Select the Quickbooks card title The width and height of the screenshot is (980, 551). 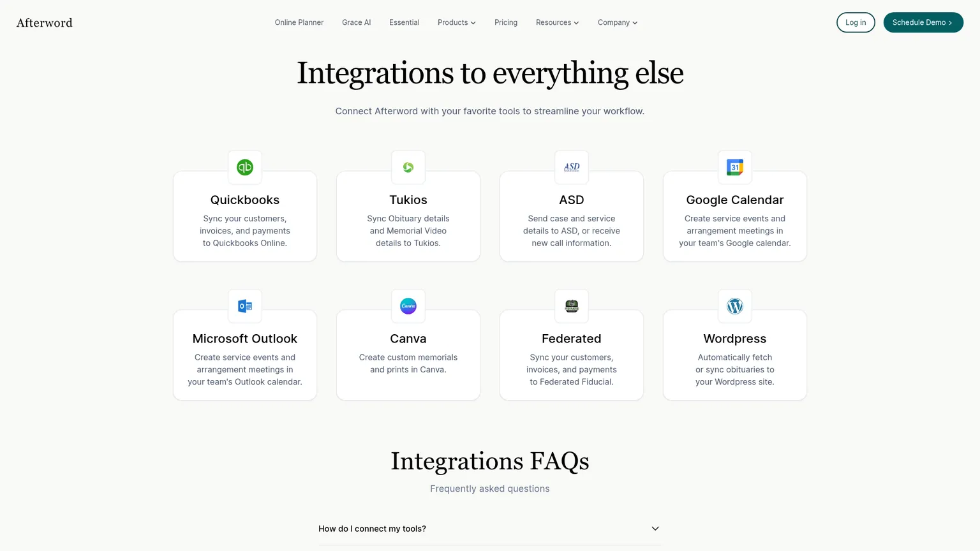pos(245,200)
